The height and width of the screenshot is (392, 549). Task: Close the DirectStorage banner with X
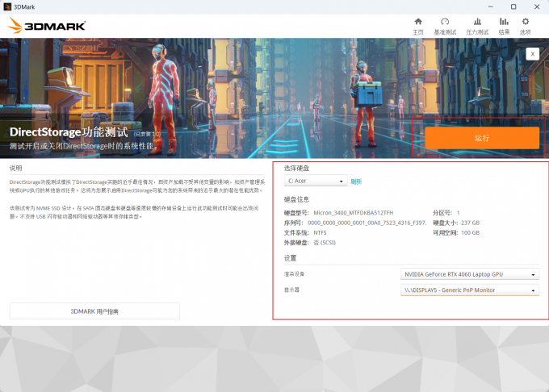(532, 53)
